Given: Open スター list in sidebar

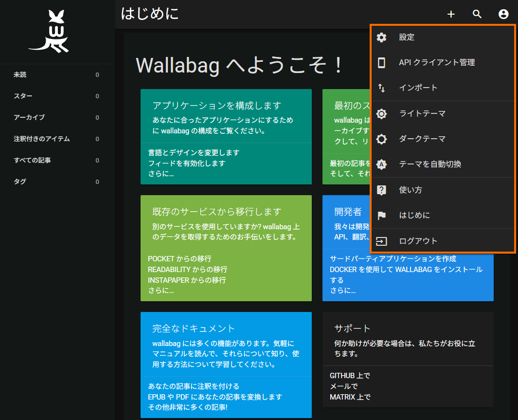Looking at the screenshot, I should pos(57,96).
